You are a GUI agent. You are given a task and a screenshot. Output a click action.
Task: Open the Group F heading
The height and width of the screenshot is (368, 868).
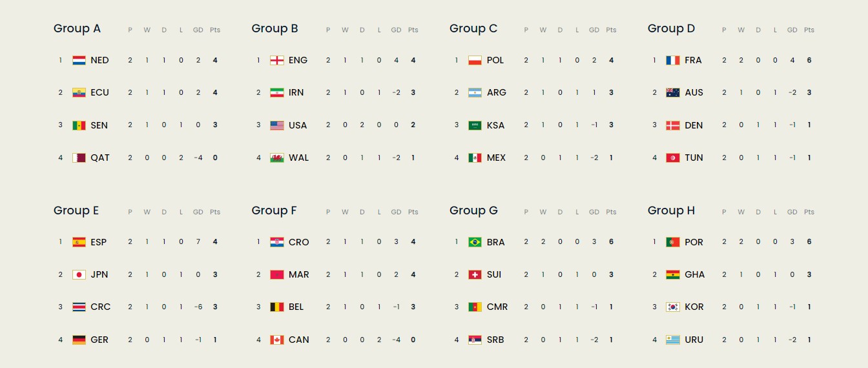point(274,210)
